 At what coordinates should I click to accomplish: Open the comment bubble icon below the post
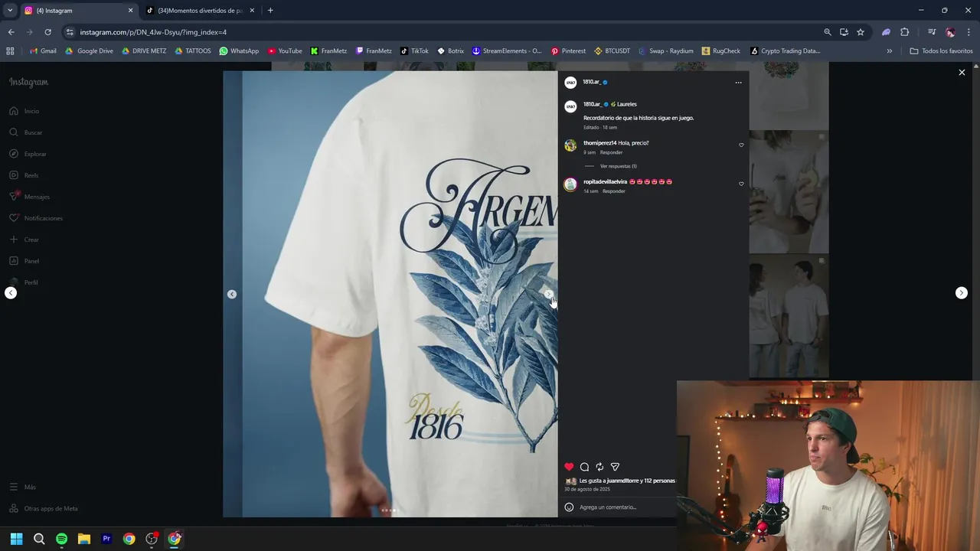point(584,467)
